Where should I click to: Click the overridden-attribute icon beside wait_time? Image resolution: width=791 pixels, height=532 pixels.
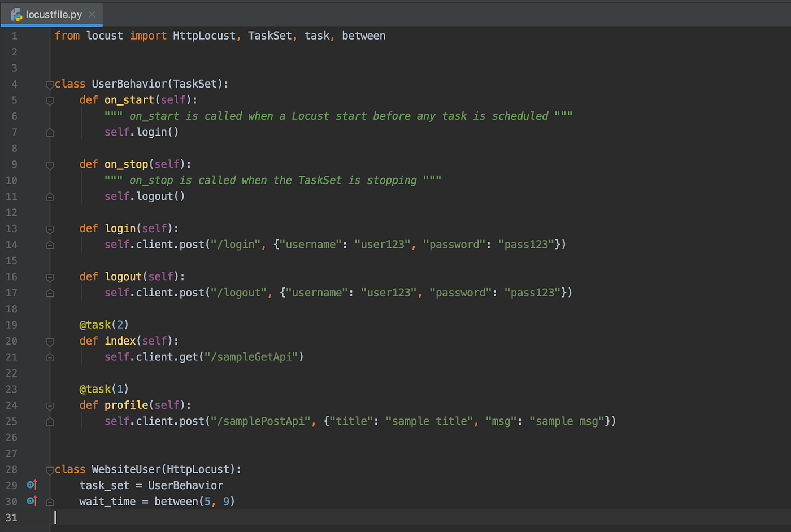[x=32, y=501]
